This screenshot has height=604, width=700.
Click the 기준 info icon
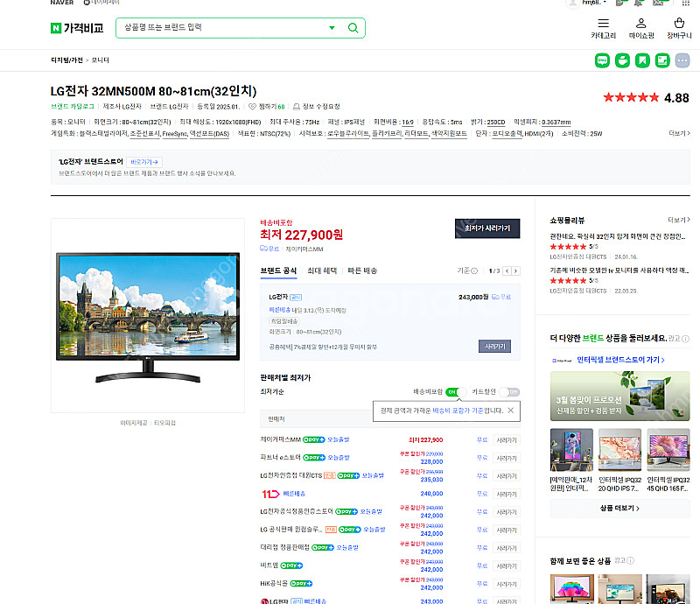pyautogui.click(x=474, y=270)
